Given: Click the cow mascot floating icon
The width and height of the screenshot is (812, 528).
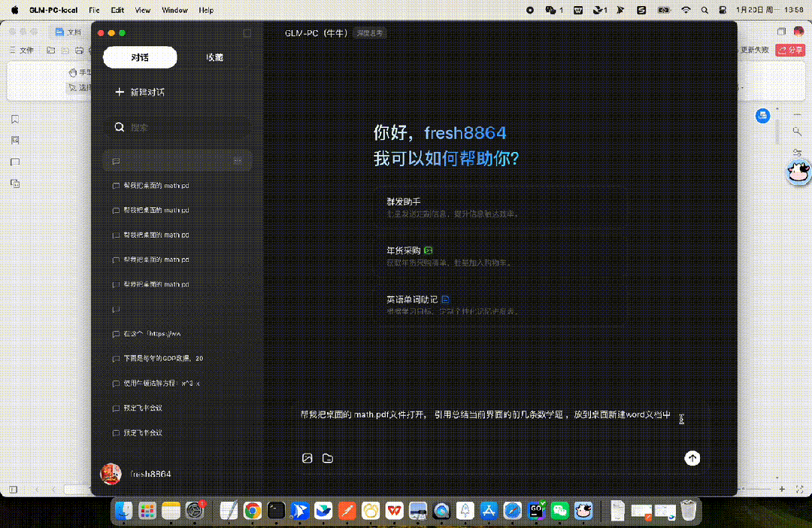Looking at the screenshot, I should tap(797, 172).
